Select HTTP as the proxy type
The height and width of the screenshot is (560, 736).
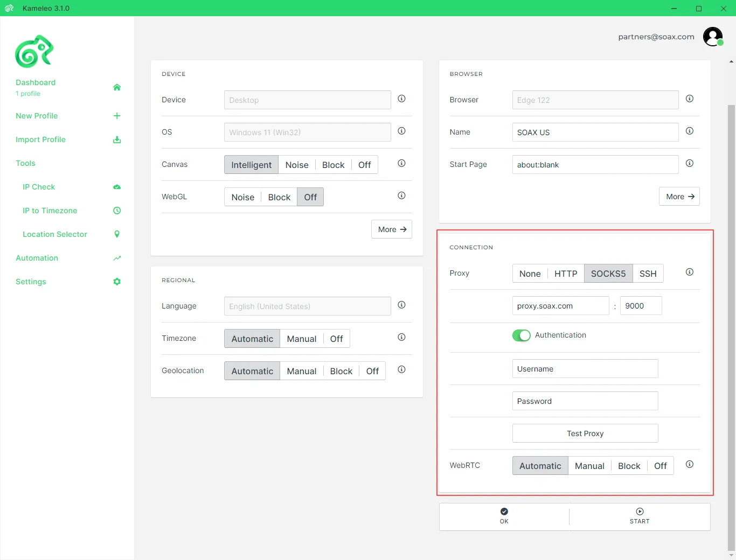click(566, 274)
